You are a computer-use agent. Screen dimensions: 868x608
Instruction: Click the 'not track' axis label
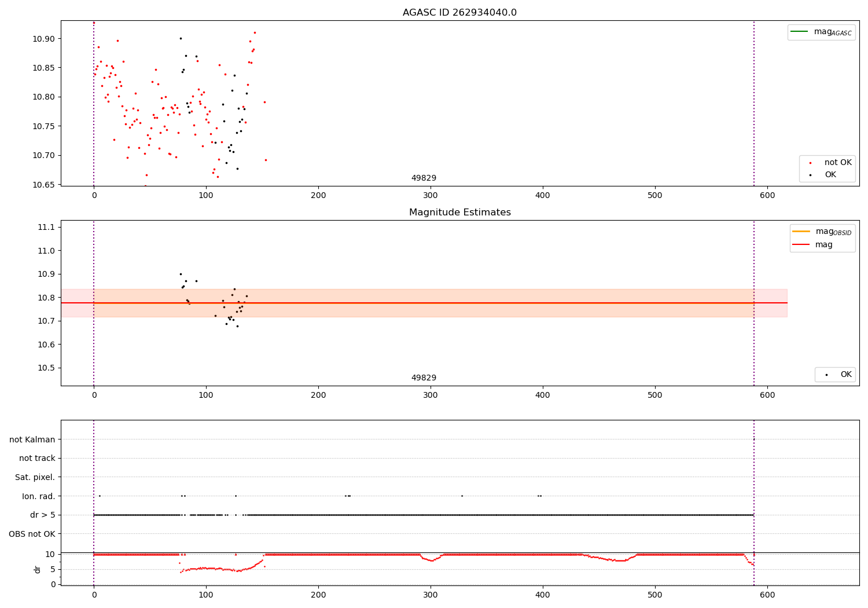[37, 459]
